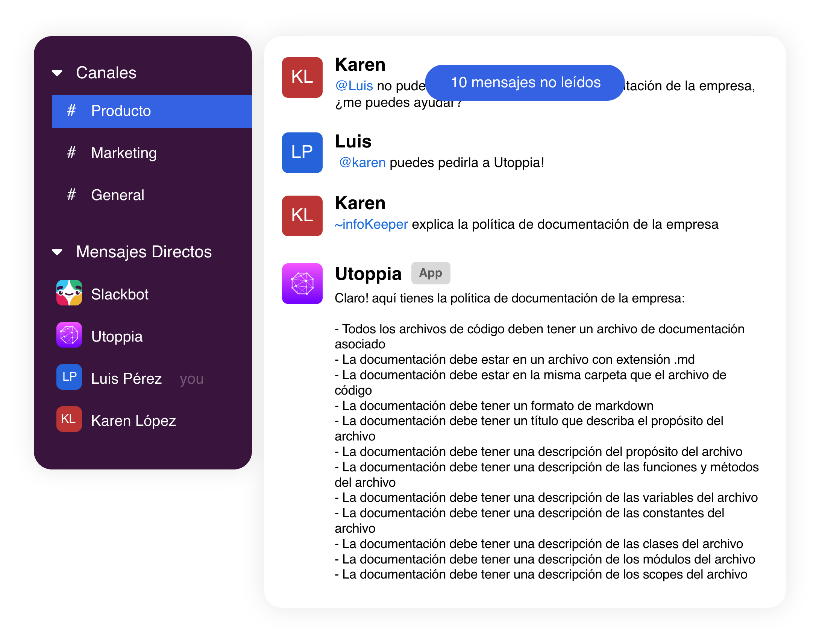The height and width of the screenshot is (644, 822).
Task: Click the LP avatar on Luis's message
Action: tap(302, 153)
